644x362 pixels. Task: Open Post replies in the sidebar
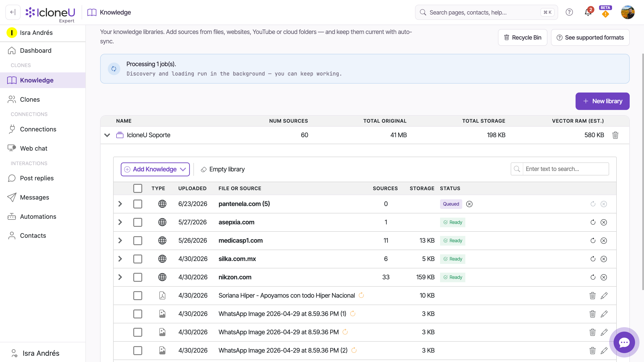coord(43,178)
